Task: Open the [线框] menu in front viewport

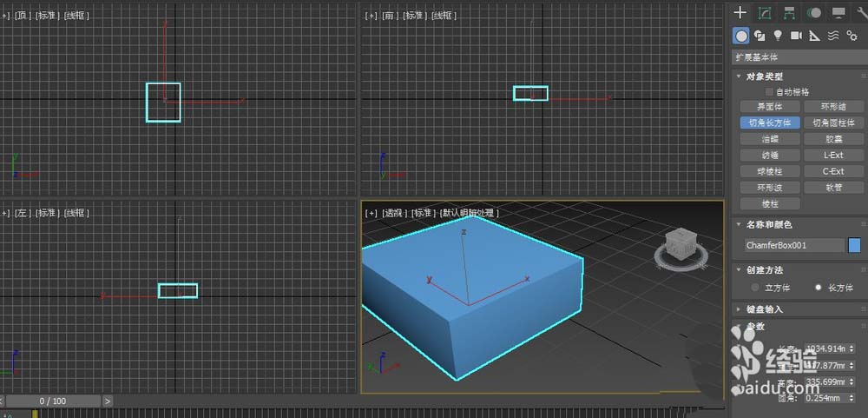Action: point(444,16)
